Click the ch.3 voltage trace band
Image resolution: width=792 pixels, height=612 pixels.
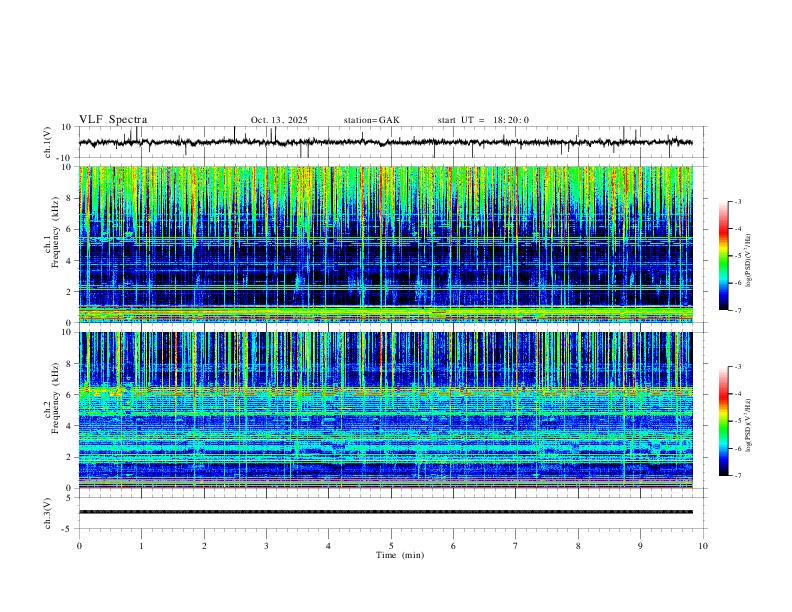tap(385, 512)
